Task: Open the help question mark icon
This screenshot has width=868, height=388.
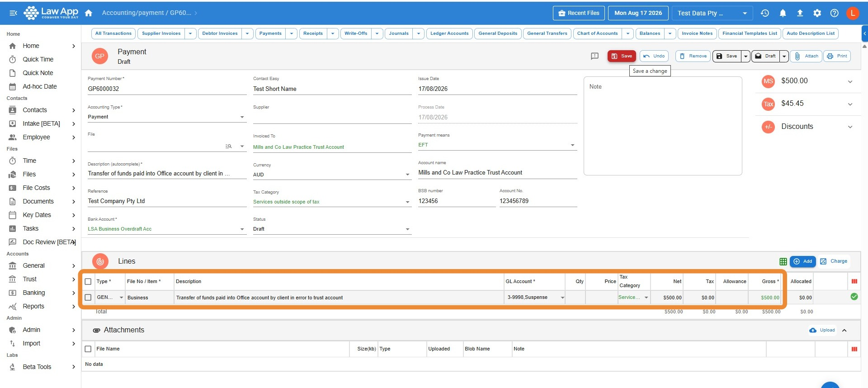Action: [835, 13]
